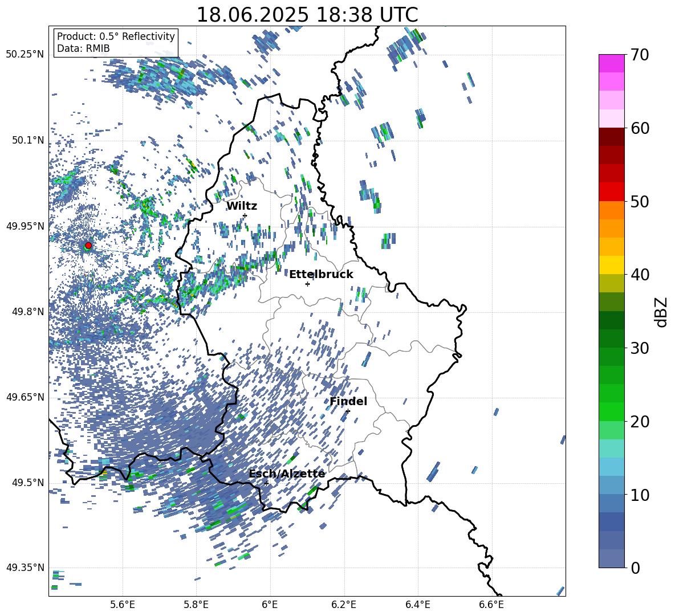Click the 49.95°N latitude label
675x616 pixels.
(x=25, y=226)
